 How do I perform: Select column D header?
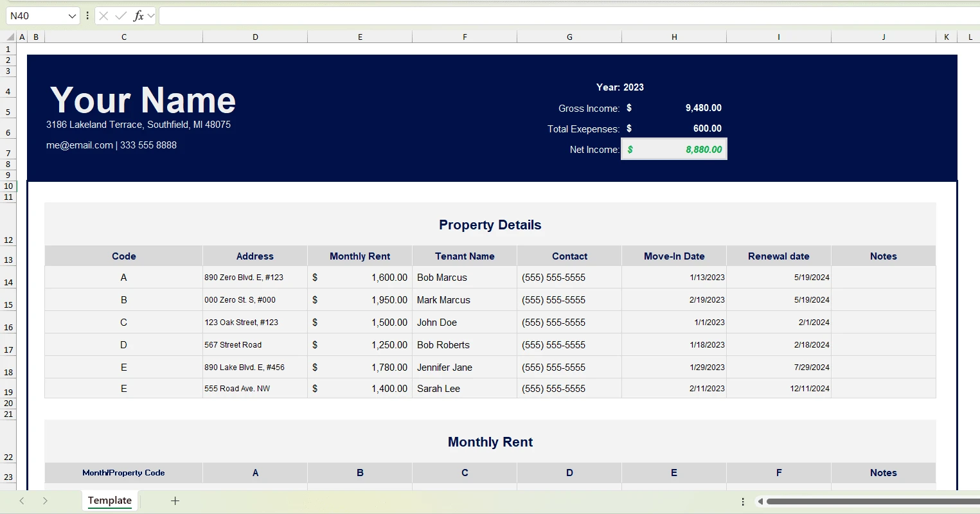255,37
